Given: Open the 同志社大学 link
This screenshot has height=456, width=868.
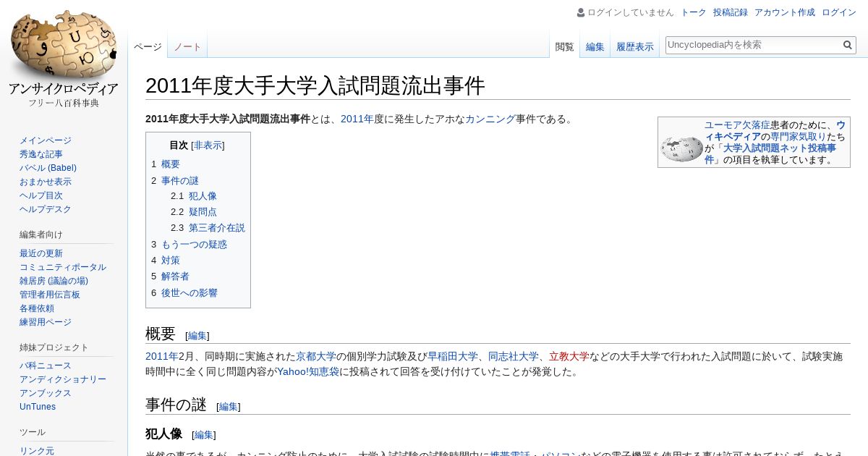Looking at the screenshot, I should coord(514,357).
